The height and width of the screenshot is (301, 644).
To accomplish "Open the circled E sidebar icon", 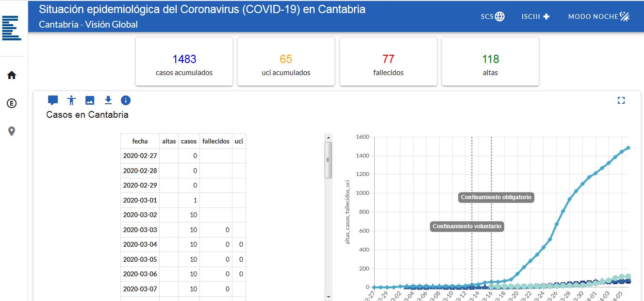I will click(x=12, y=103).
